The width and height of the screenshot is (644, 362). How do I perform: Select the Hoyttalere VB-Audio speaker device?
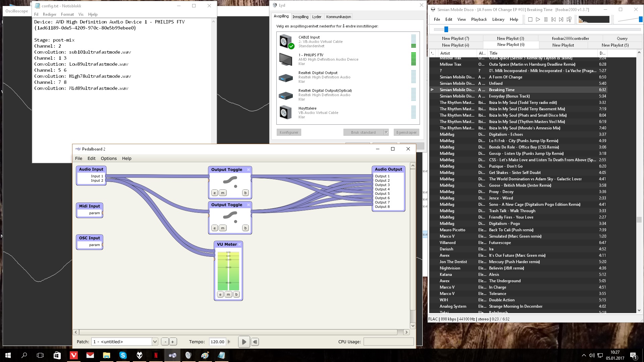347,113
